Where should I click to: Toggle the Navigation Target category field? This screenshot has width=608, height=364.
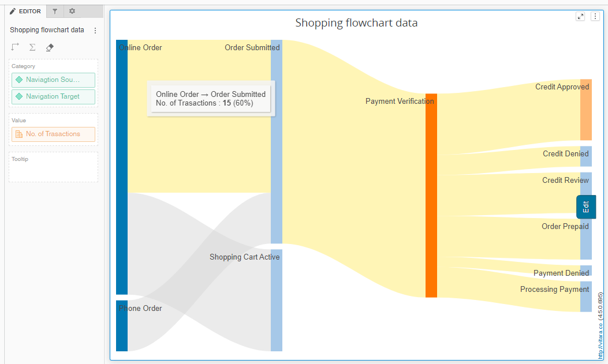(x=53, y=96)
